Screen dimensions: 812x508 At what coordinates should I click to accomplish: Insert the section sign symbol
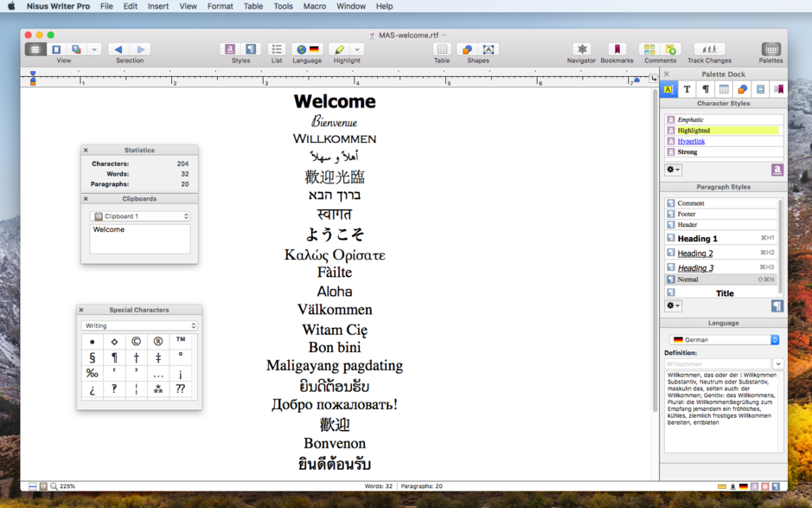[x=93, y=357]
